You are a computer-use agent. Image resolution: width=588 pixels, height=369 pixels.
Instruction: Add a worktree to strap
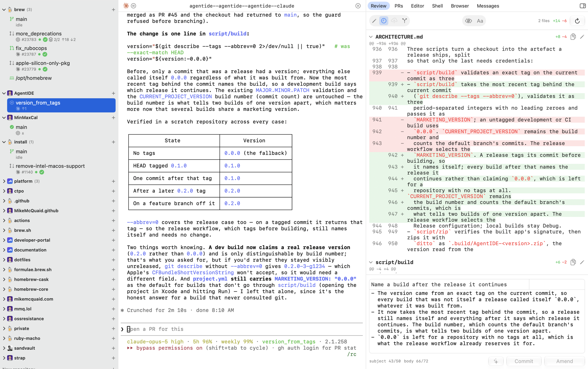113,358
